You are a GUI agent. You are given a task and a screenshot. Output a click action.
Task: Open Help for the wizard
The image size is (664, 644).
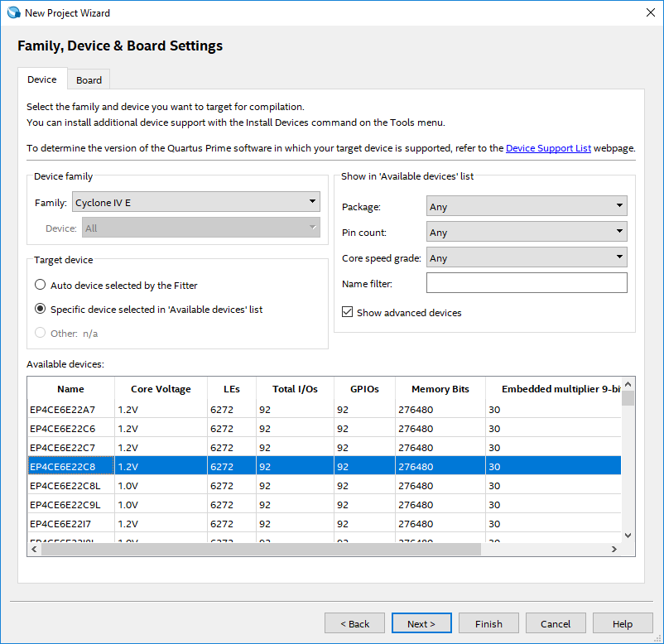(623, 623)
